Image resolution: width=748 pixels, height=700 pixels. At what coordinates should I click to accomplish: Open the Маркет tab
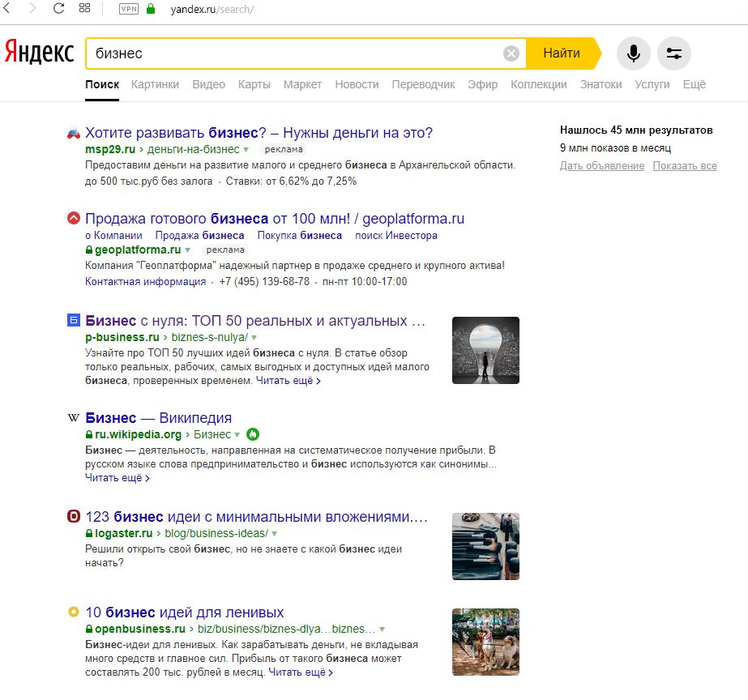[302, 84]
